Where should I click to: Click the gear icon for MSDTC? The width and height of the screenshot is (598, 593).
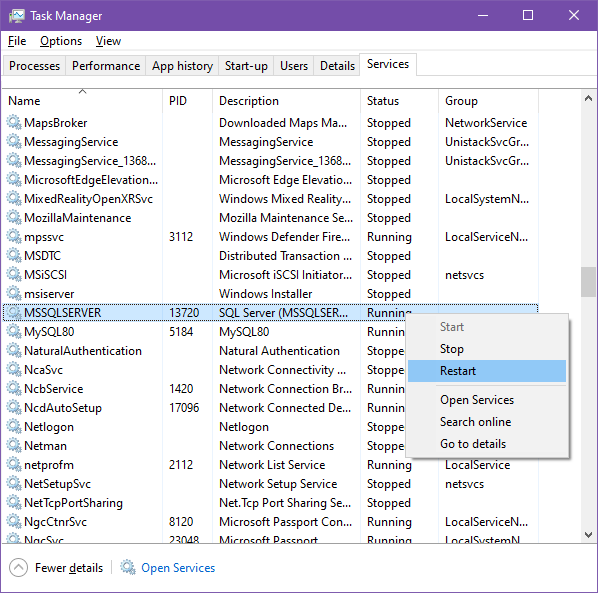tap(14, 256)
